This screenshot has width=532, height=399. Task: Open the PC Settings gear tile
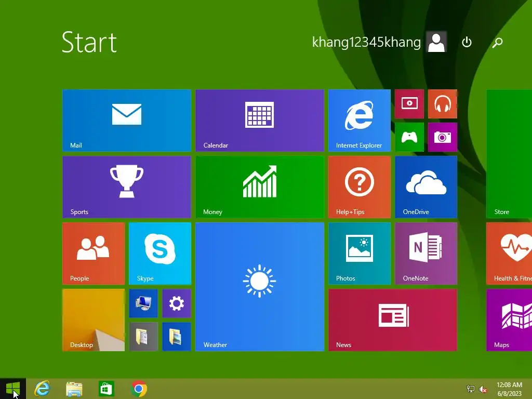click(x=177, y=303)
